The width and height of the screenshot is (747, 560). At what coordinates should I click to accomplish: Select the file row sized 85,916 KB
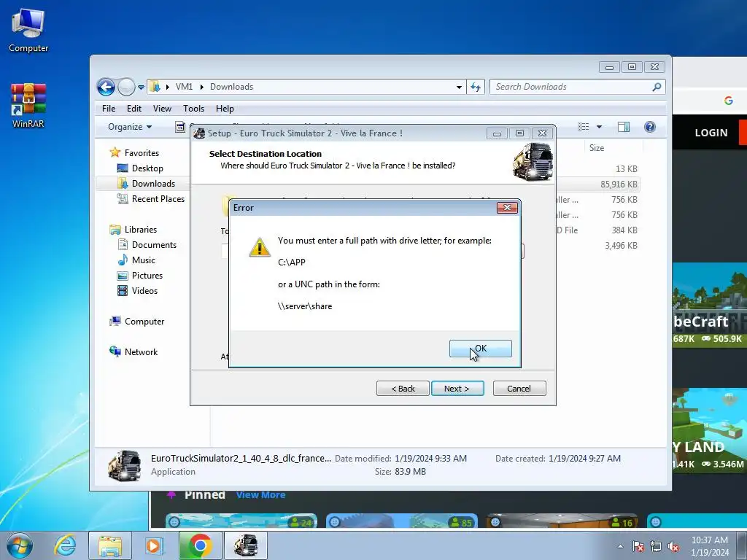click(597, 184)
